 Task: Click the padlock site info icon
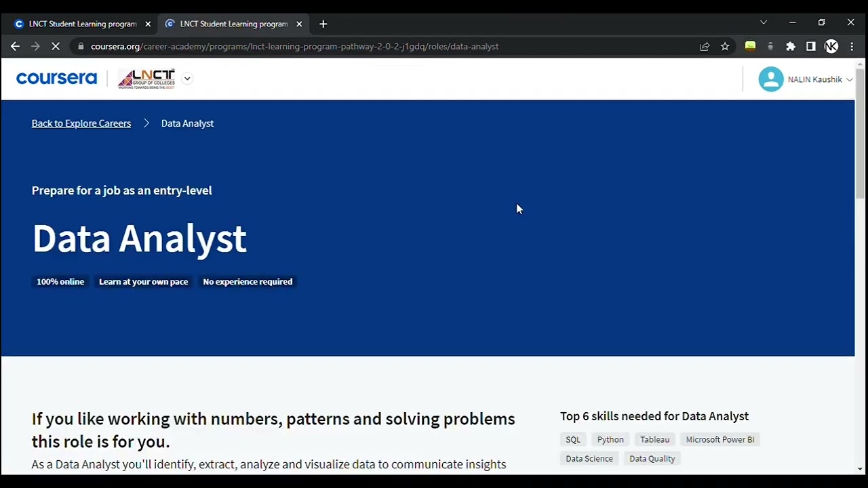point(81,46)
